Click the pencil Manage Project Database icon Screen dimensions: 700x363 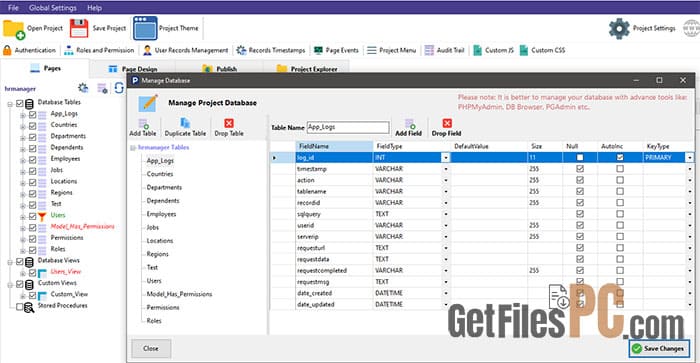(148, 103)
